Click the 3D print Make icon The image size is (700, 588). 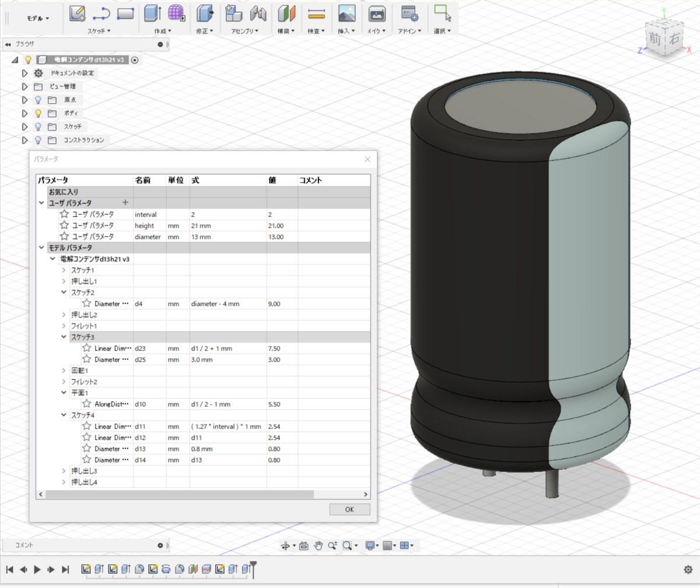[x=377, y=13]
